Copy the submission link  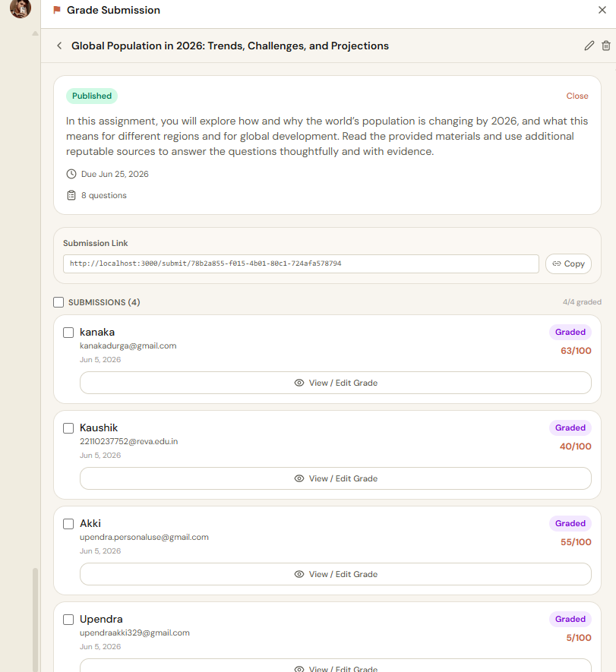568,263
